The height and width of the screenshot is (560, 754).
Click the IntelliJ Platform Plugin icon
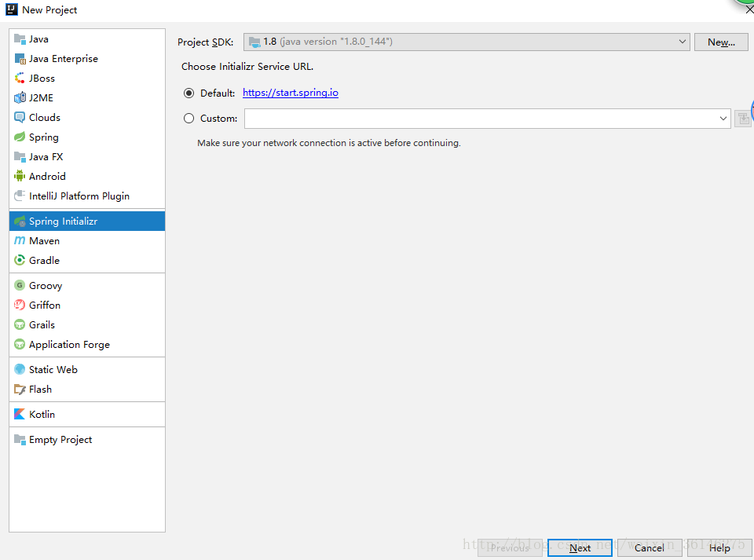click(x=20, y=196)
